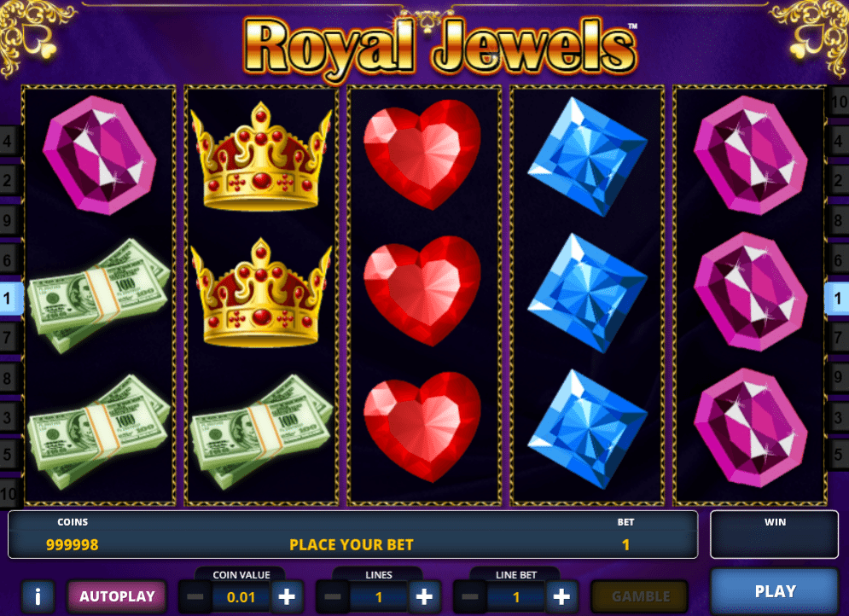
Task: Increase the coin value
Action: 287,597
